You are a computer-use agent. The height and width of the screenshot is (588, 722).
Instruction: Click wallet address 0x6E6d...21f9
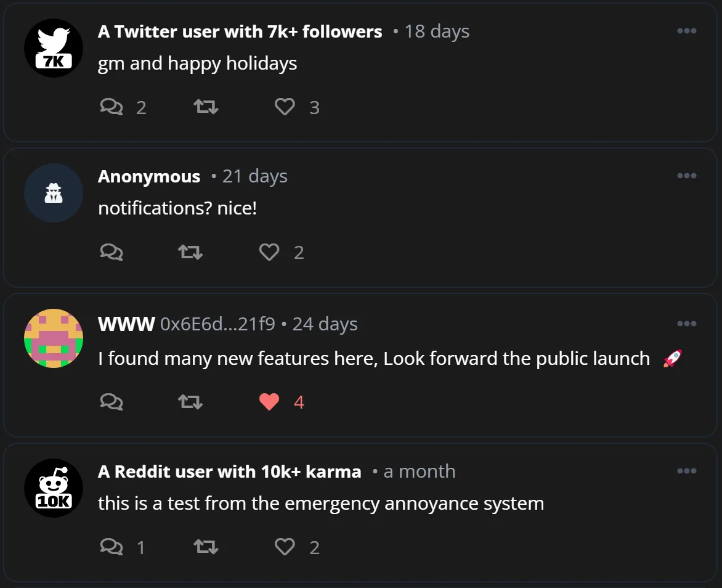pos(217,324)
